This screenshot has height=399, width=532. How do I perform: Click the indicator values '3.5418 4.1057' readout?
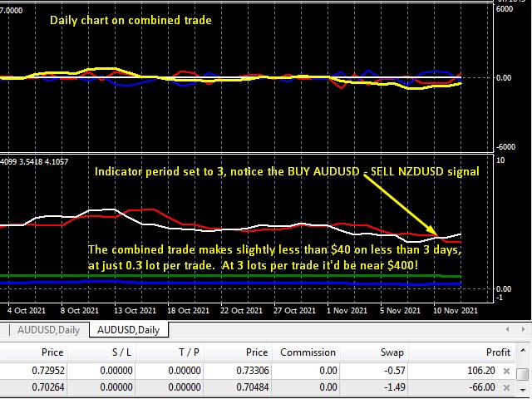[43, 162]
